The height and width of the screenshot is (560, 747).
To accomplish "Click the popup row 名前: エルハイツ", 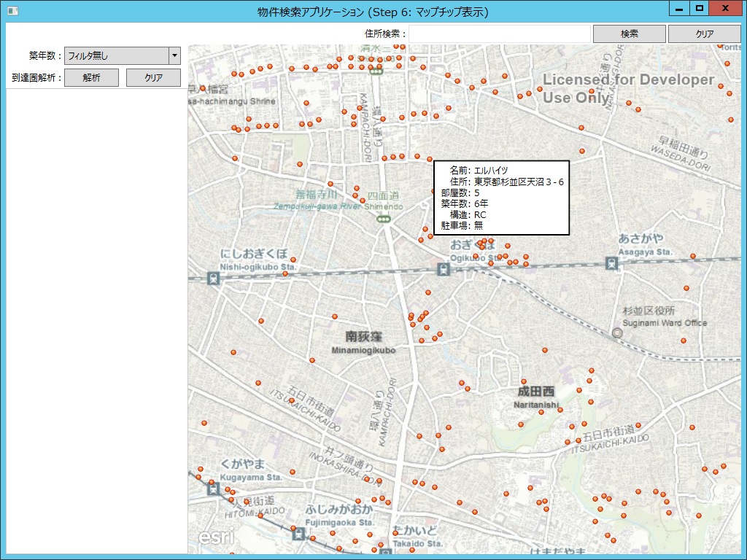I will (x=479, y=171).
